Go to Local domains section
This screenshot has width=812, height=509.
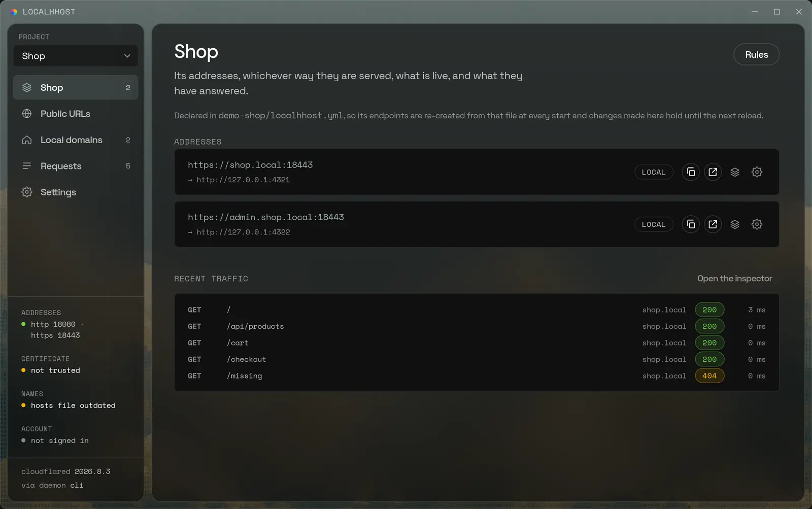coord(76,140)
